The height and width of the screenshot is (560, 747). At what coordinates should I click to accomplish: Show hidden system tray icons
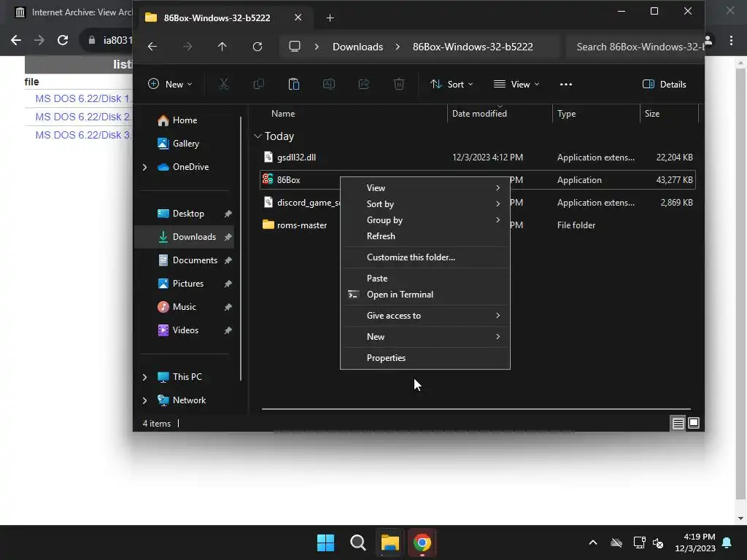(x=593, y=542)
